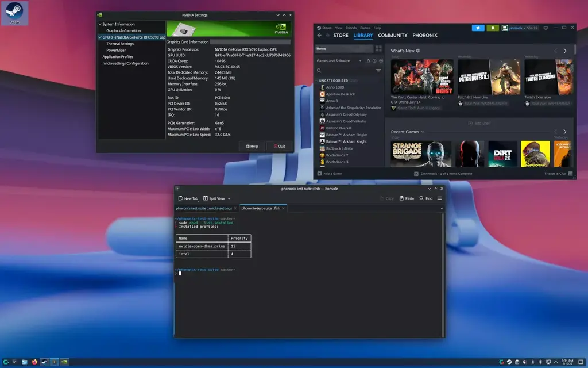Switch Steam to Big Picture mode icon
Image resolution: width=588 pixels, height=368 pixels.
[x=546, y=28]
